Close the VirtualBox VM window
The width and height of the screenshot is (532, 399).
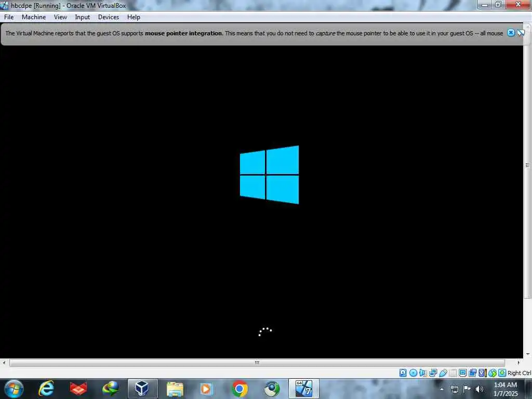point(518,5)
